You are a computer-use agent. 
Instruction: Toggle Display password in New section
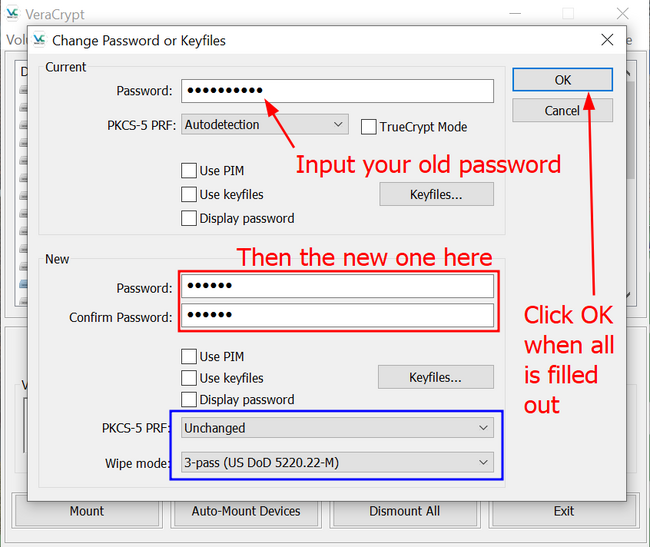click(189, 399)
